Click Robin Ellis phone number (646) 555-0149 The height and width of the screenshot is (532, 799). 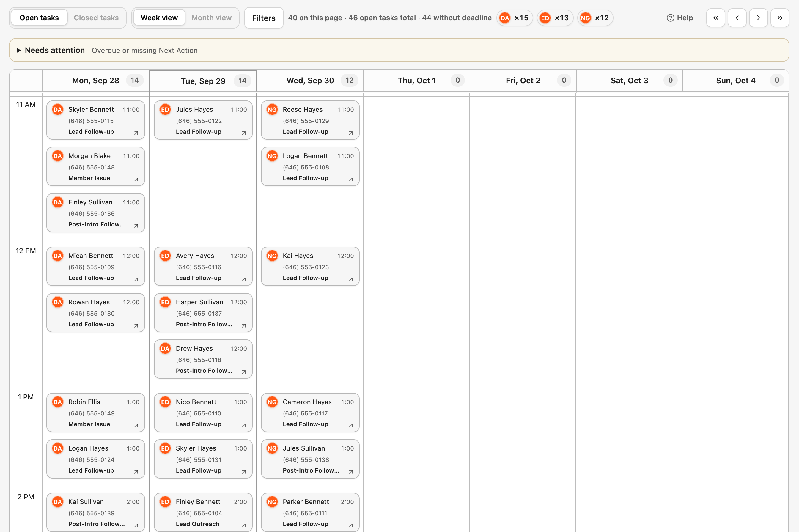92,413
